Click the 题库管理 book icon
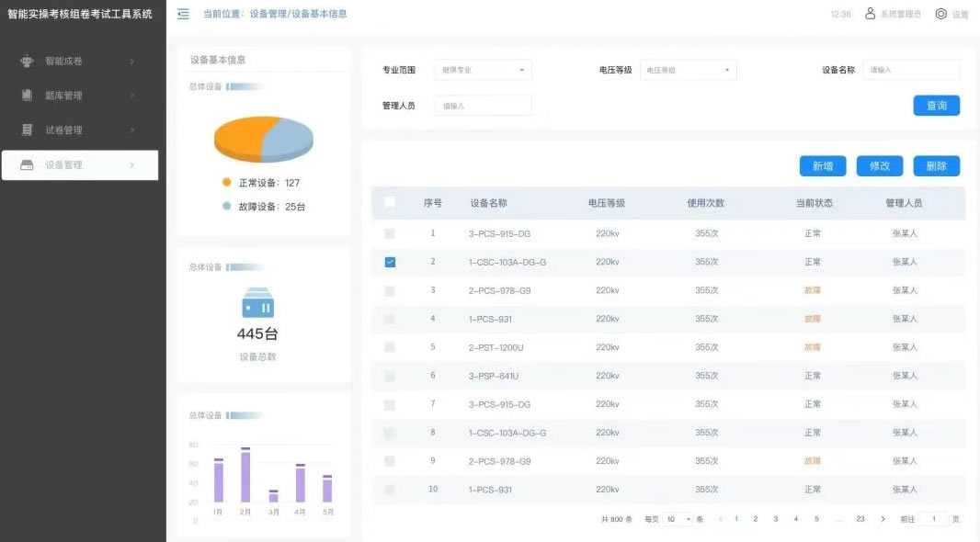 (x=28, y=96)
